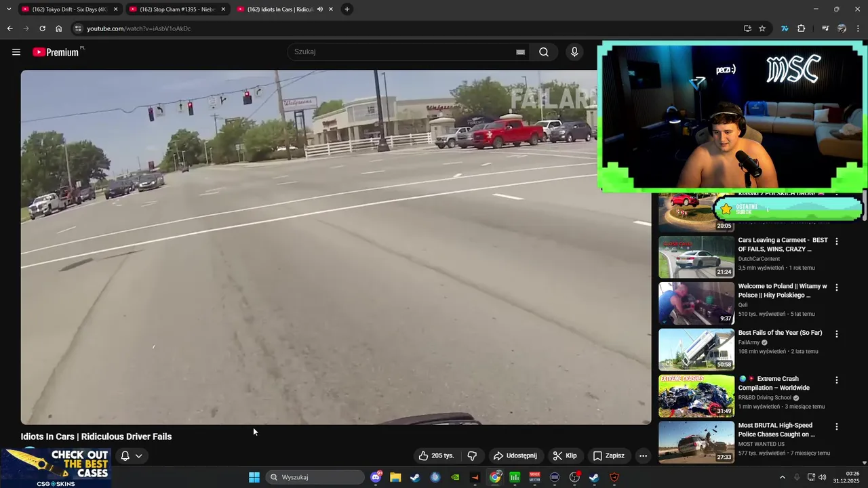Image resolution: width=868 pixels, height=488 pixels.
Task: Click the CSGO Skins Check Out ad banner
Action: 56,468
